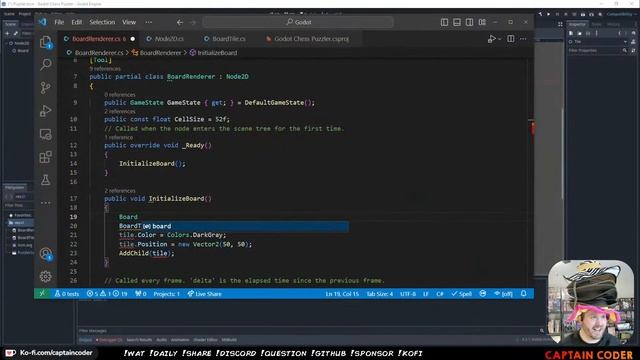
Task: Click the remote window indicator
Action: click(42, 293)
